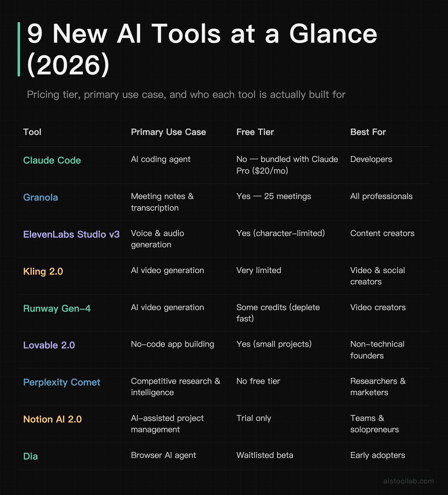
Task: Select the "Dia" tool name
Action: coord(30,456)
